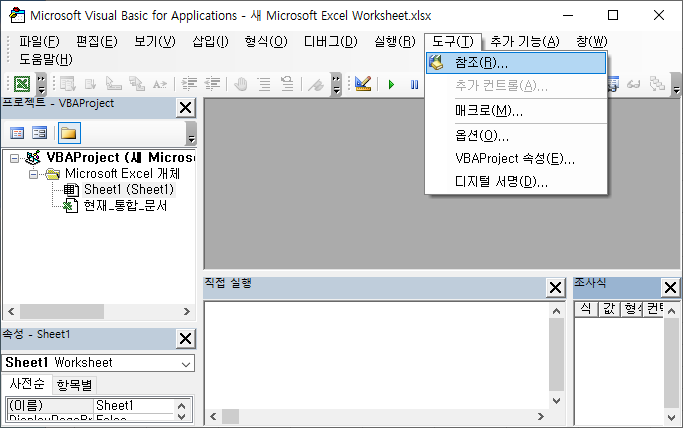Image resolution: width=683 pixels, height=428 pixels.
Task: Click inside the 직접 실행 input area
Action: 376,355
